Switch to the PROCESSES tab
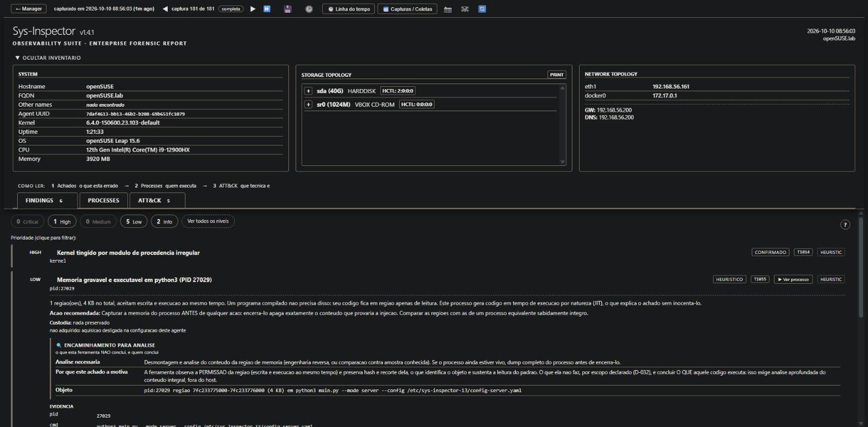 [x=104, y=200]
